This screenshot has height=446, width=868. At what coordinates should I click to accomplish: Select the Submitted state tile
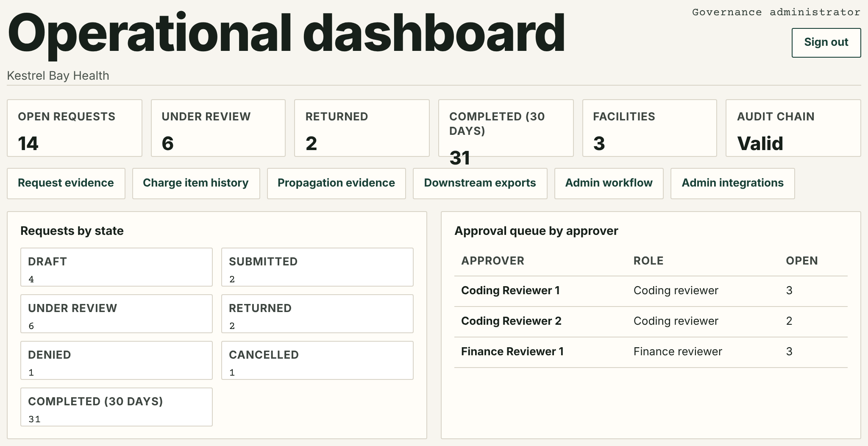[x=317, y=267]
